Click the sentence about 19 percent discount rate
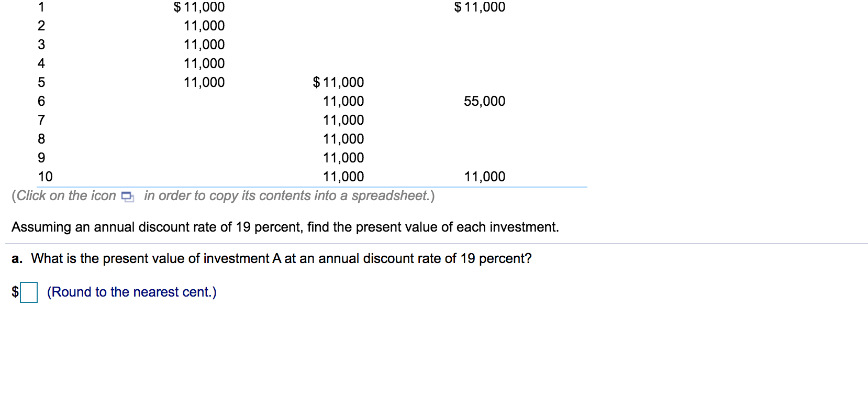 (x=285, y=227)
